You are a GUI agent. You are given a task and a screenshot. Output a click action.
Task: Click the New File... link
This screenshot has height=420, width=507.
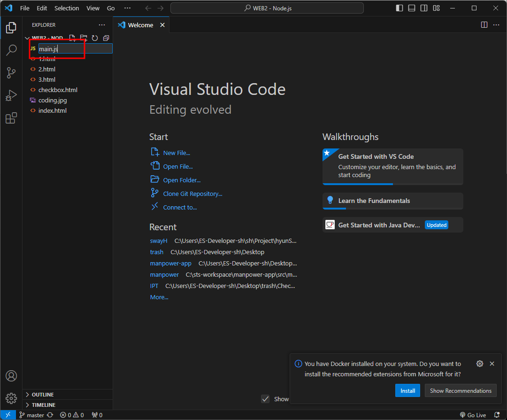coord(177,153)
